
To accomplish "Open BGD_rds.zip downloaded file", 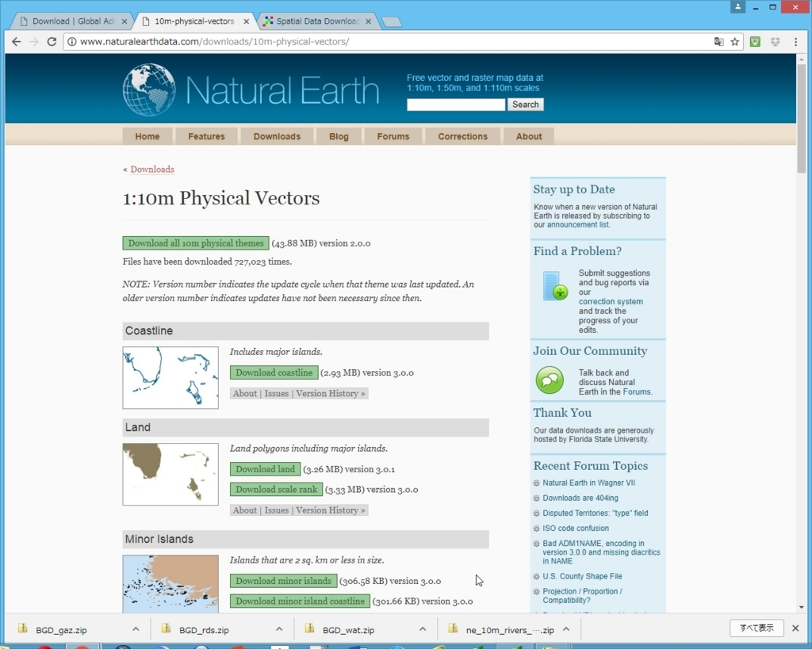I will click(x=204, y=630).
